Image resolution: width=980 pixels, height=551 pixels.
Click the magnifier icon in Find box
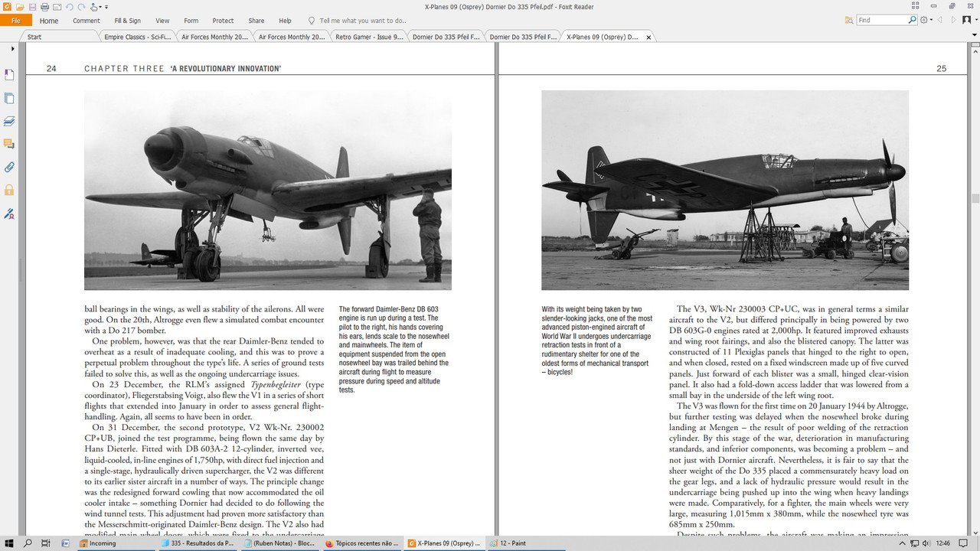point(913,20)
